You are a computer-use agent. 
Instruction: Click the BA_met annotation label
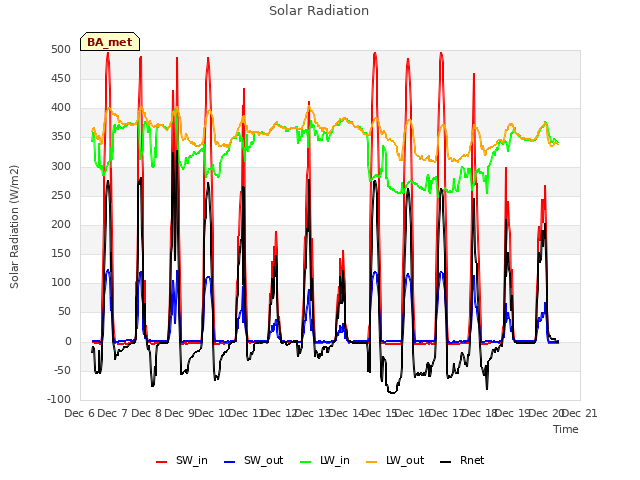click(110, 42)
